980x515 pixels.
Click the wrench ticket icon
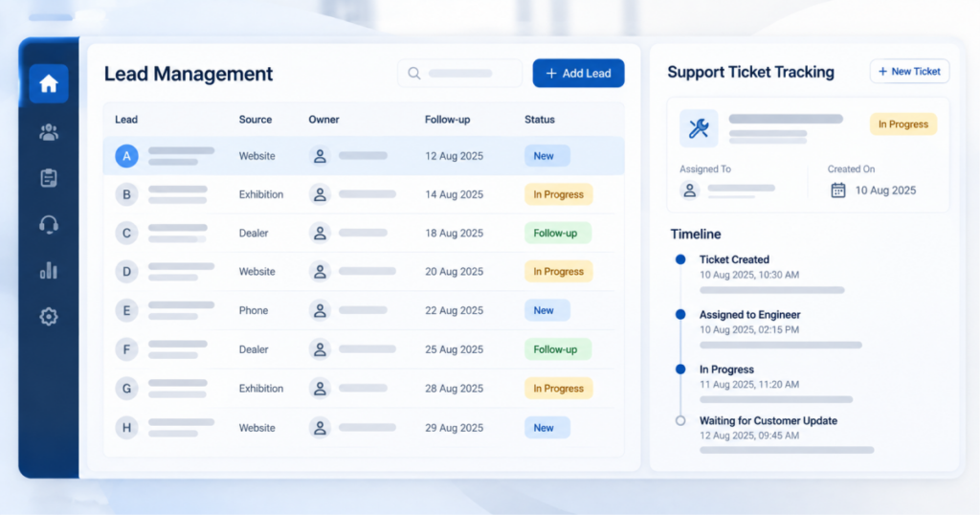coord(699,128)
